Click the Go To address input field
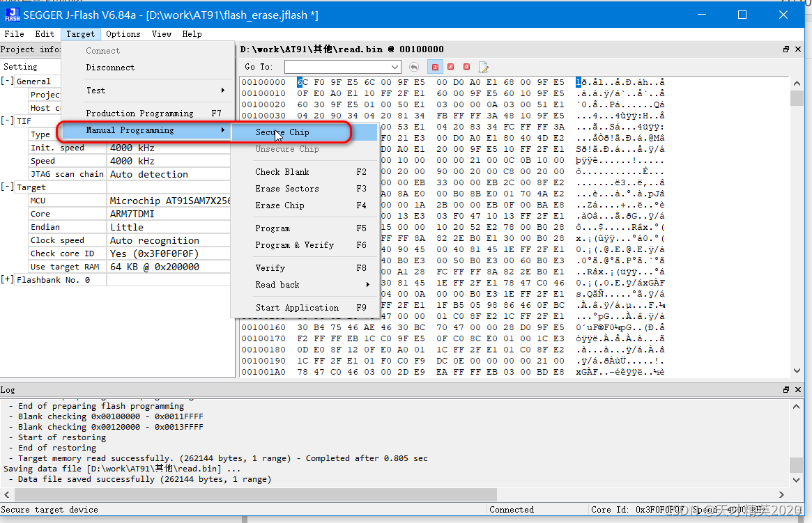 (337, 67)
